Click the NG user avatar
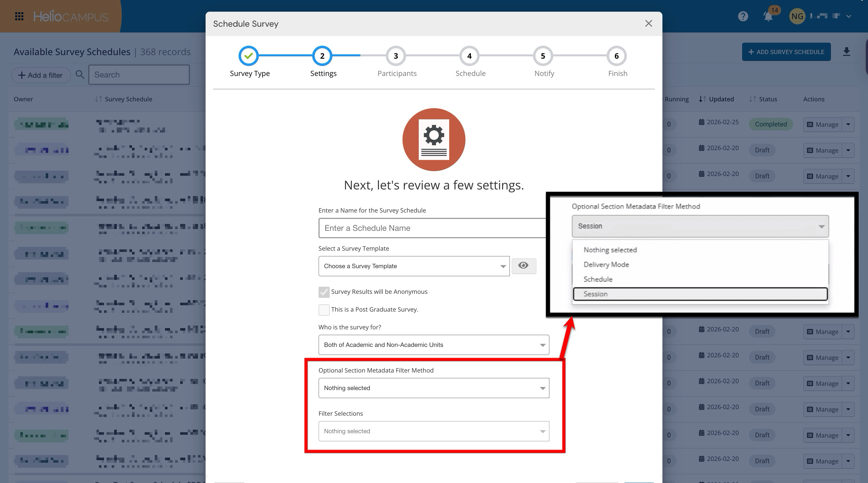This screenshot has height=483, width=868. (x=797, y=16)
